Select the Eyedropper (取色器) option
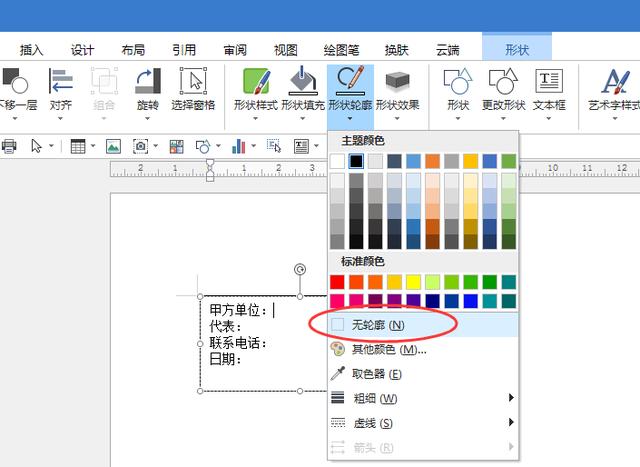Viewport: 640px width, 467px height. tap(423, 374)
